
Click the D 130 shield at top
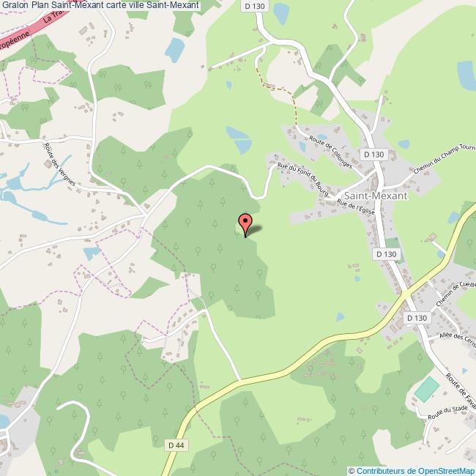click(x=255, y=6)
